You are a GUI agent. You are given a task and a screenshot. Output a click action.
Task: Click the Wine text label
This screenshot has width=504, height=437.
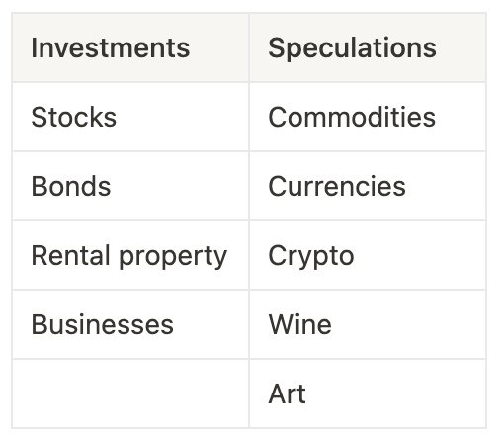pos(299,324)
